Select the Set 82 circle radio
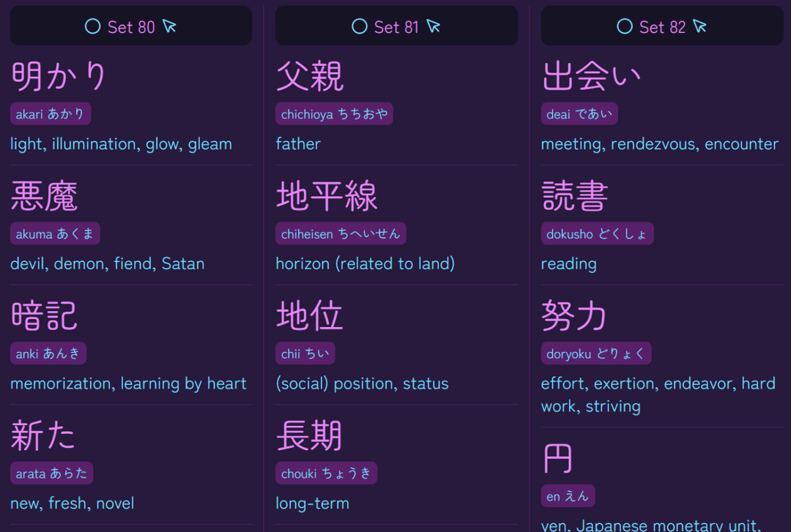Image resolution: width=791 pixels, height=532 pixels. point(625,26)
